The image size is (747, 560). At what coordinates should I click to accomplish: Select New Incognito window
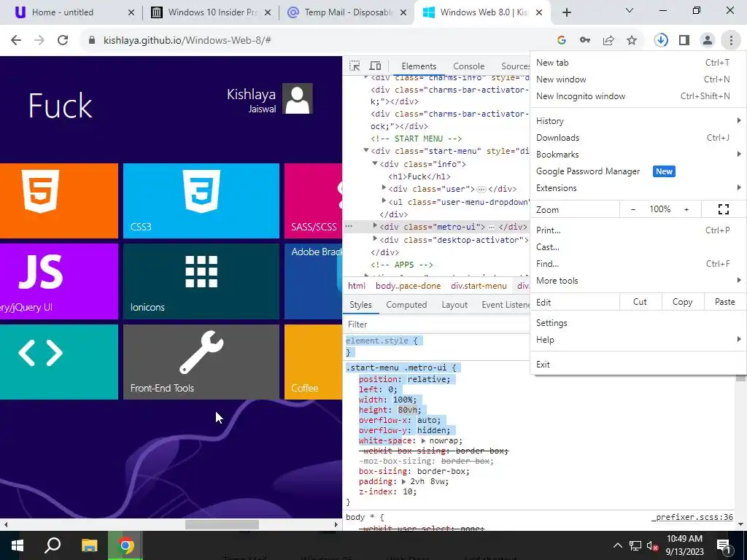638,96
